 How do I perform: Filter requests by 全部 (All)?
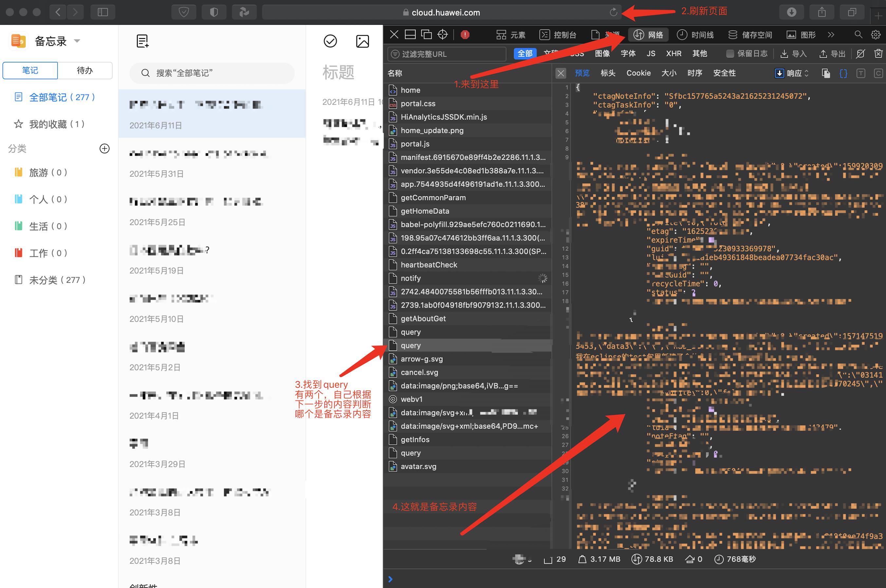coord(525,54)
